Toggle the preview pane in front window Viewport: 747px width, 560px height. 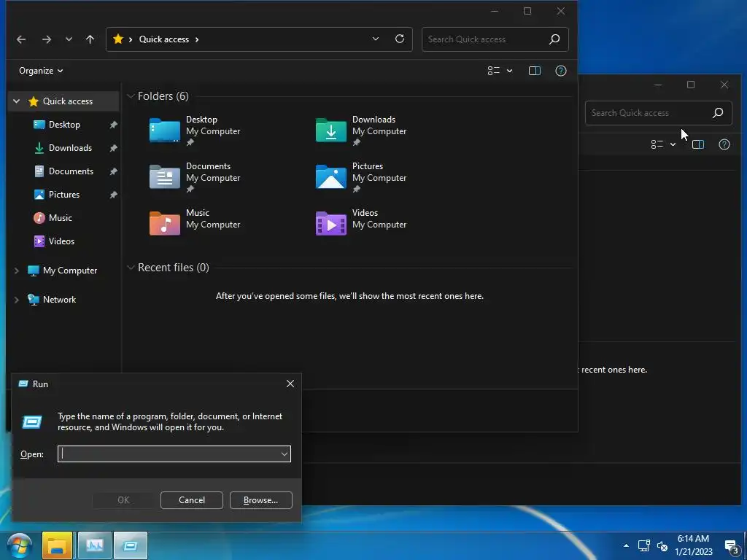point(535,71)
